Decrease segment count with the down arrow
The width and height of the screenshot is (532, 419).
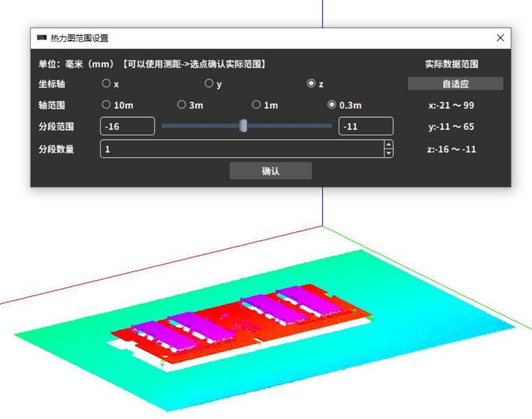[x=389, y=153]
